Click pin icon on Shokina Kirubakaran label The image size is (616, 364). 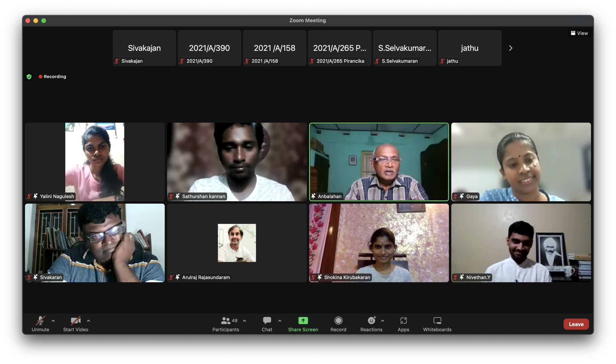[319, 277]
